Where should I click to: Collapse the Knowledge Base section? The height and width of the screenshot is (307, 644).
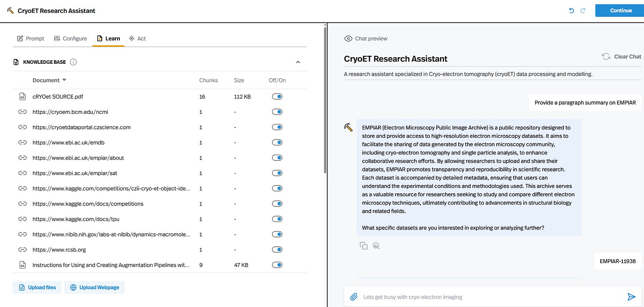click(298, 62)
